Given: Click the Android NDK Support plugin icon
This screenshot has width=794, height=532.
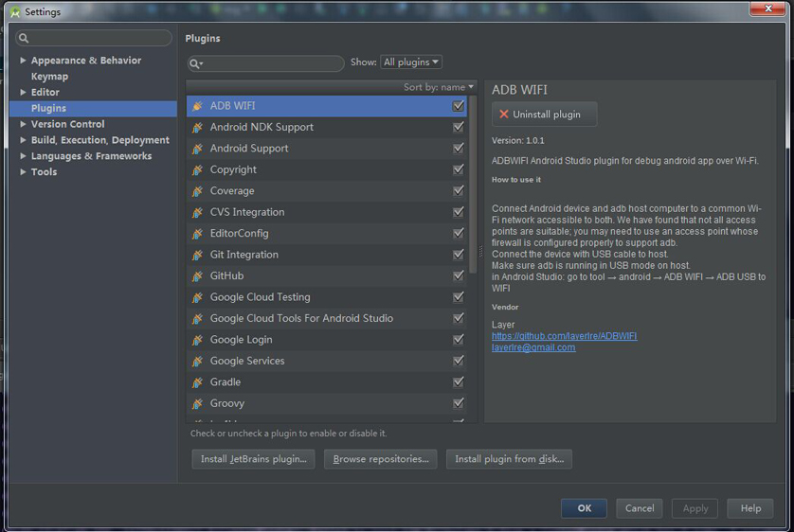Looking at the screenshot, I should click(x=197, y=127).
